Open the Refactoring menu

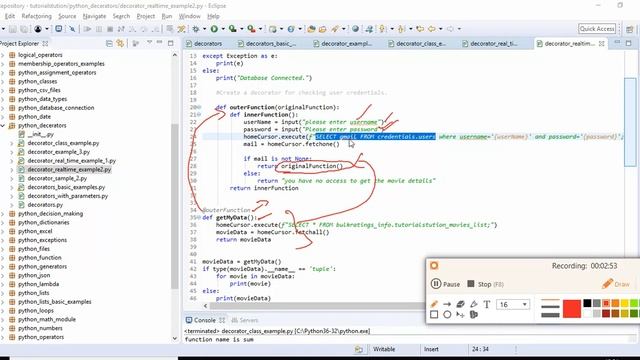click(36, 16)
